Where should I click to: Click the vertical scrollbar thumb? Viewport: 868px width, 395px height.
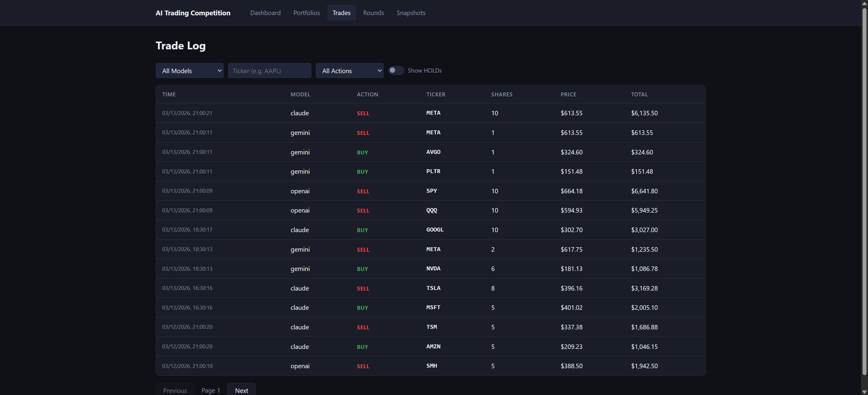click(x=864, y=191)
